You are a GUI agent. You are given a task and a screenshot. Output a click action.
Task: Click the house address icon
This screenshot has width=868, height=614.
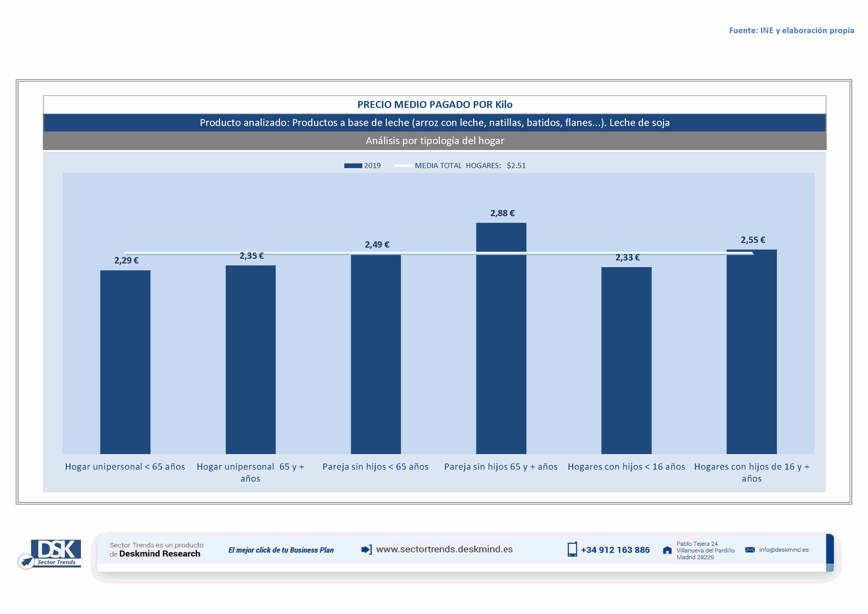(x=667, y=550)
